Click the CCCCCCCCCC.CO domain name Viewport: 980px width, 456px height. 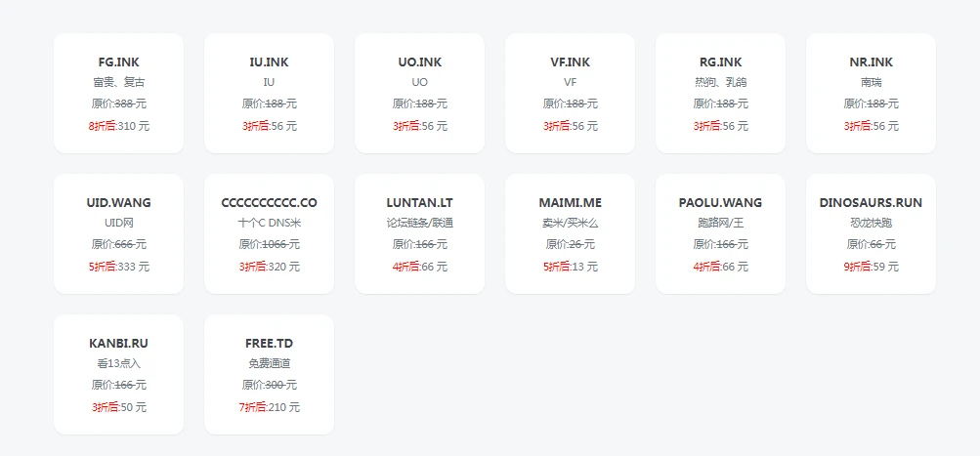[x=269, y=203]
